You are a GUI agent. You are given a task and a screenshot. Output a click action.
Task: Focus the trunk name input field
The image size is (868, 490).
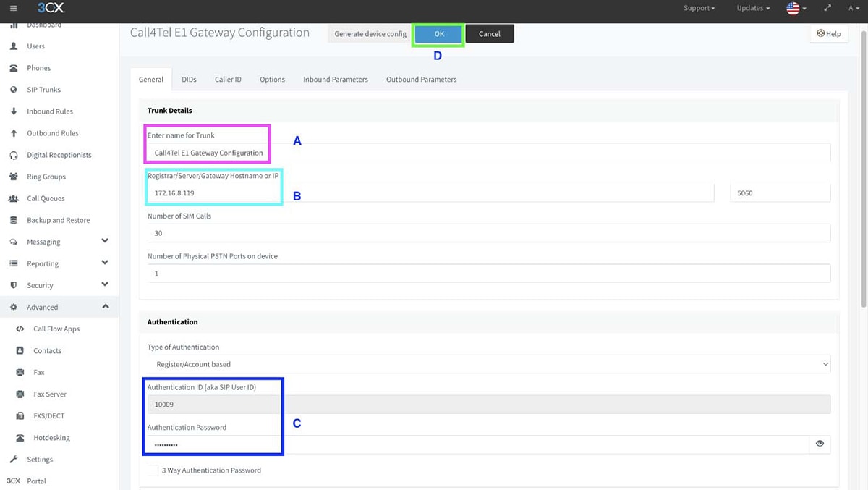point(489,153)
